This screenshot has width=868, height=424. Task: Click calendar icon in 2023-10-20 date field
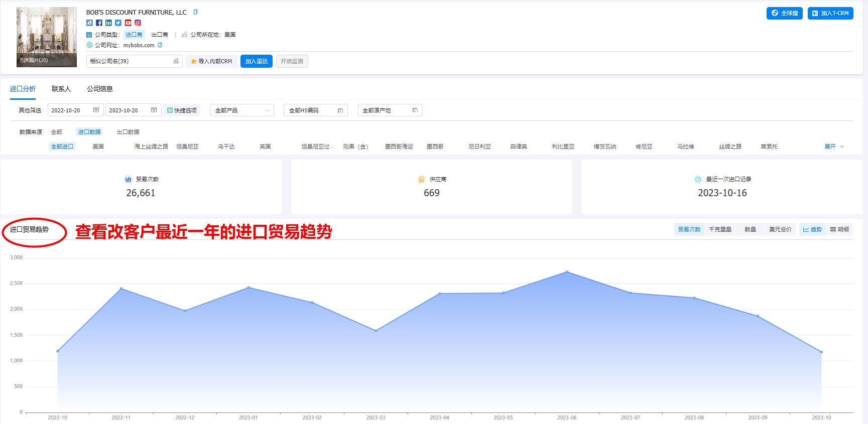pyautogui.click(x=154, y=110)
